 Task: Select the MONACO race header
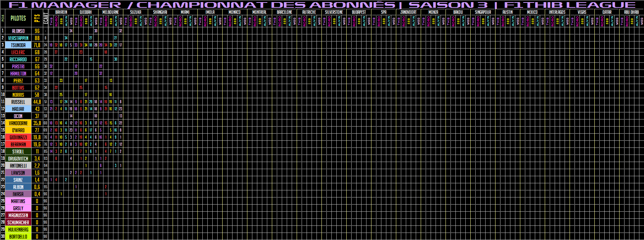click(x=234, y=12)
